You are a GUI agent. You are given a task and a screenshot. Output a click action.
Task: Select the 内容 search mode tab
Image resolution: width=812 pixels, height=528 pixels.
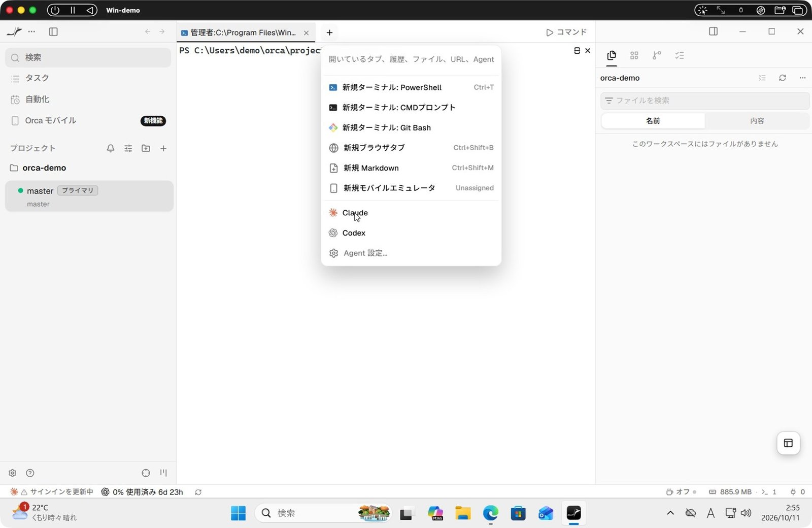coord(757,121)
